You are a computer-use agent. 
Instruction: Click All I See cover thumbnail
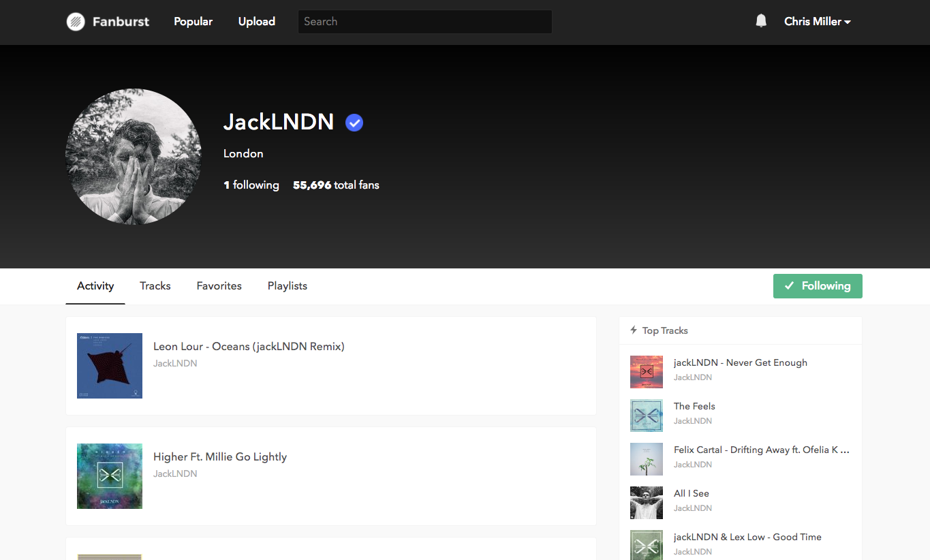647,503
